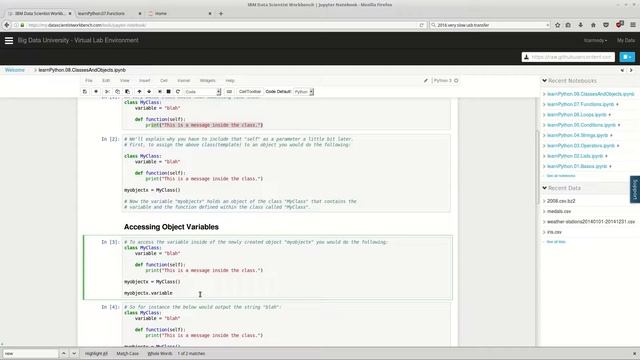Open the Cell menu
The width and height of the screenshot is (640, 360).
tap(164, 81)
